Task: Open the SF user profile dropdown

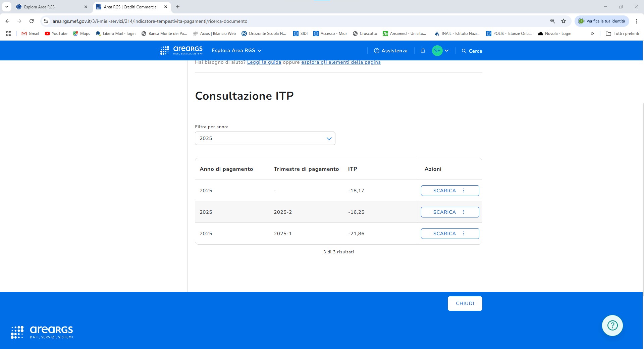Action: point(440,51)
